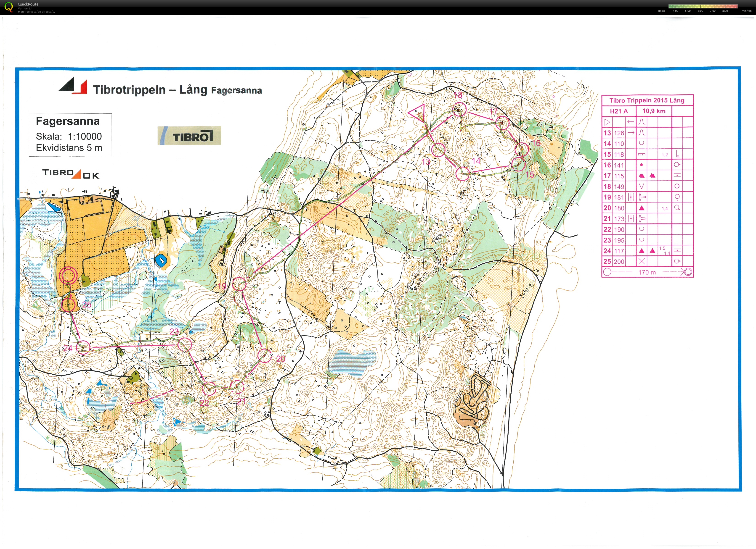This screenshot has height=549, width=756.
Task: Click the Tibrotrippeln – Lång Fagersanna title
Action: (x=177, y=90)
